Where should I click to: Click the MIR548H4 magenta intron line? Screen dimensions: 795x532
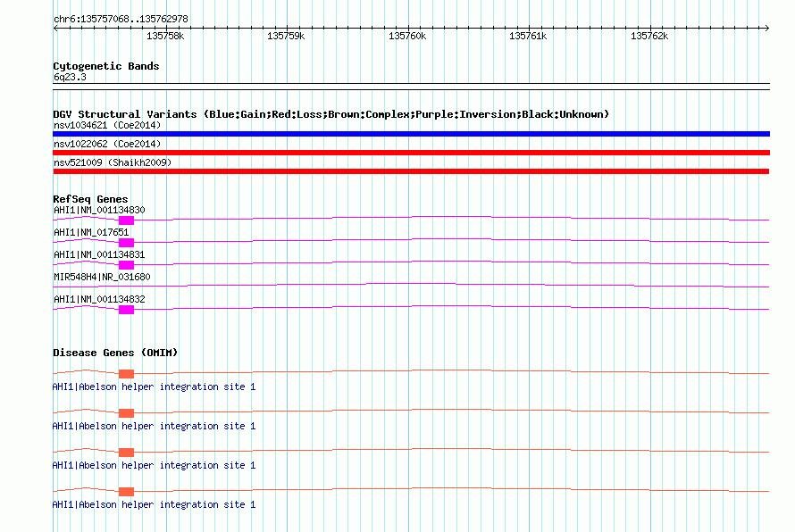click(x=411, y=286)
